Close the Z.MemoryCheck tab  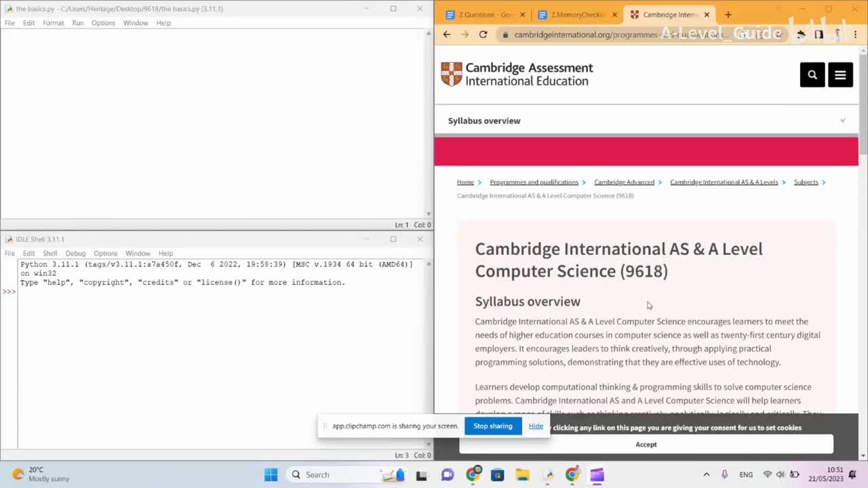[615, 14]
